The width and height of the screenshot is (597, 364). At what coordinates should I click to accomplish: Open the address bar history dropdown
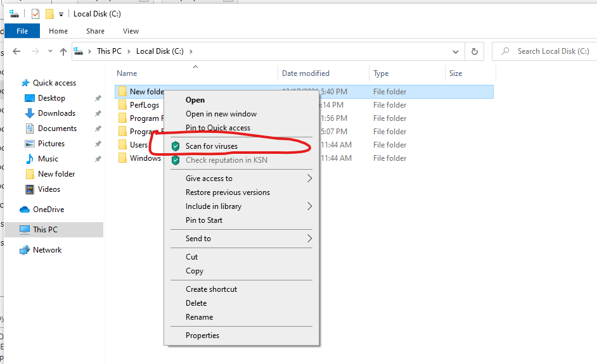click(x=456, y=52)
